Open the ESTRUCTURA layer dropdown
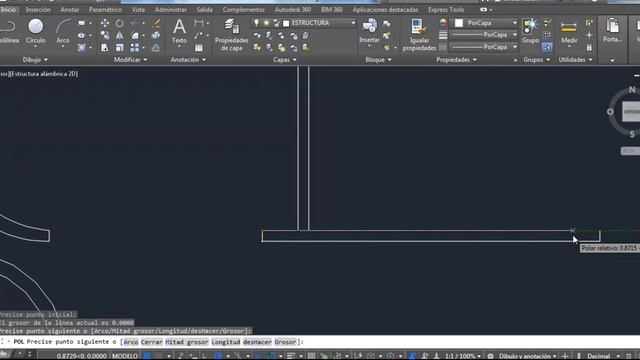Image resolution: width=640 pixels, height=360 pixels. 353,23
